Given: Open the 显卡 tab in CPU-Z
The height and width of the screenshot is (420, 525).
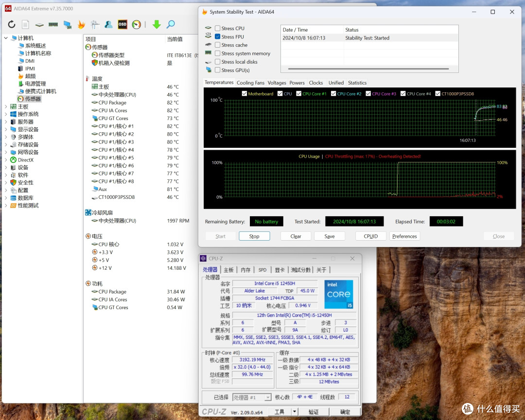Looking at the screenshot, I should (x=280, y=270).
